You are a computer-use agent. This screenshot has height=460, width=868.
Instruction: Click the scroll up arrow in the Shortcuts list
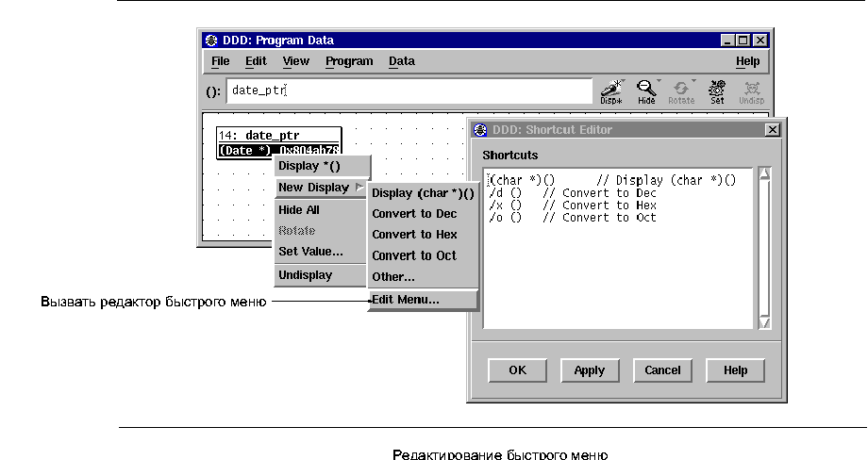(764, 174)
